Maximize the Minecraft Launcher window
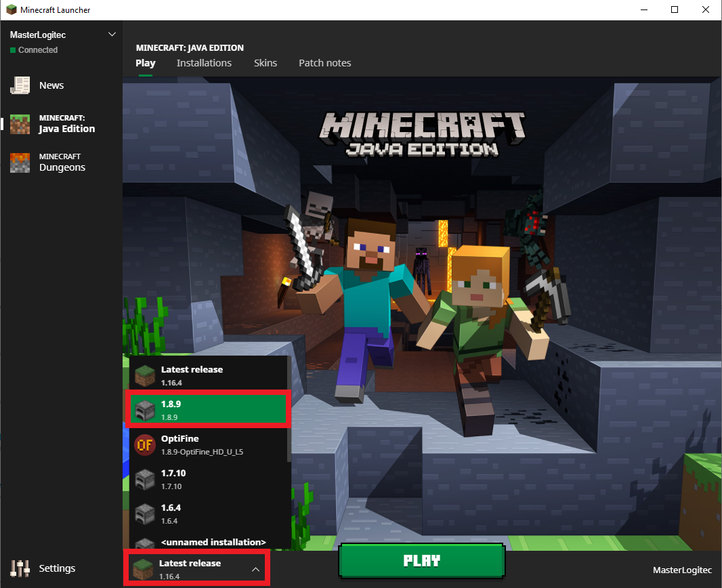 (675, 9)
